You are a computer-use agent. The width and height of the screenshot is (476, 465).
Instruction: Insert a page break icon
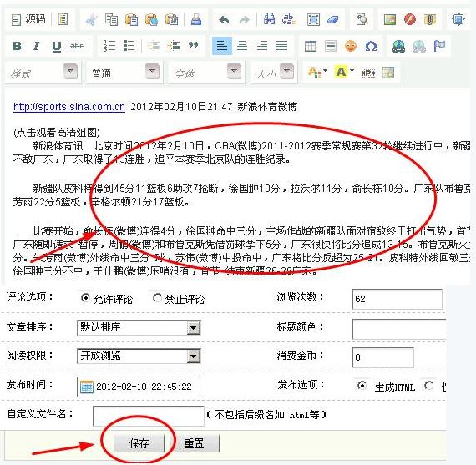click(368, 73)
